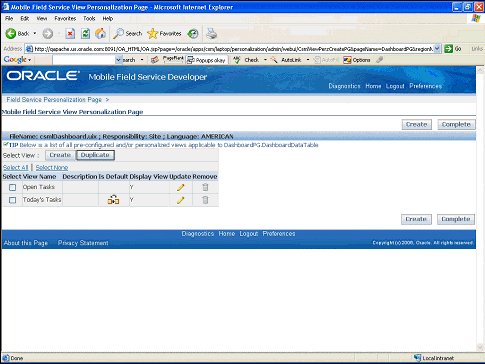Image resolution: width=485 pixels, height=364 pixels.
Task: Open the Favorites menu
Action: (65, 18)
